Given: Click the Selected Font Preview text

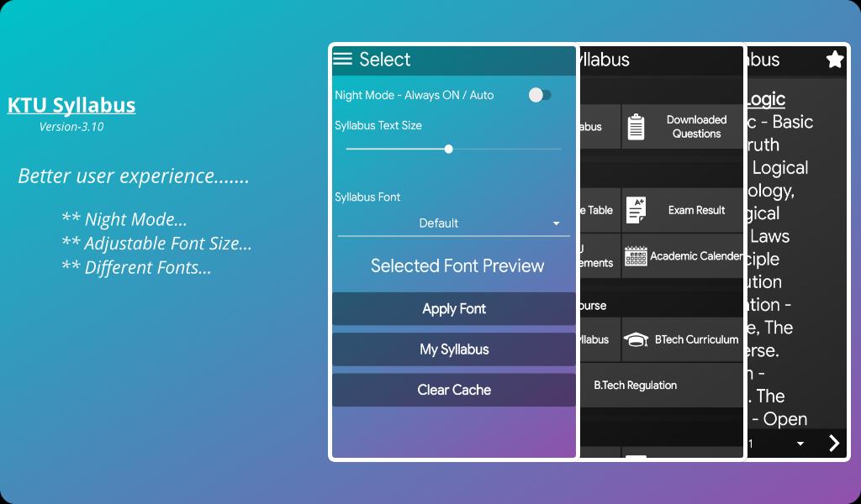Looking at the screenshot, I should tap(457, 266).
